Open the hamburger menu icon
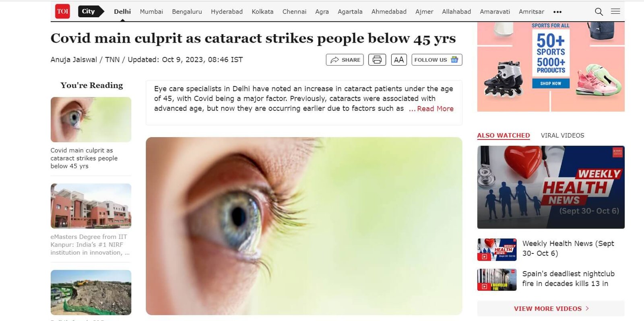Viewport: 644px width, 321px height. 615,11
